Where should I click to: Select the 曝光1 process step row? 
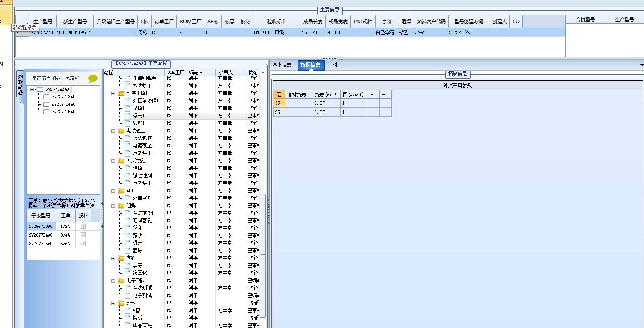click(181, 116)
